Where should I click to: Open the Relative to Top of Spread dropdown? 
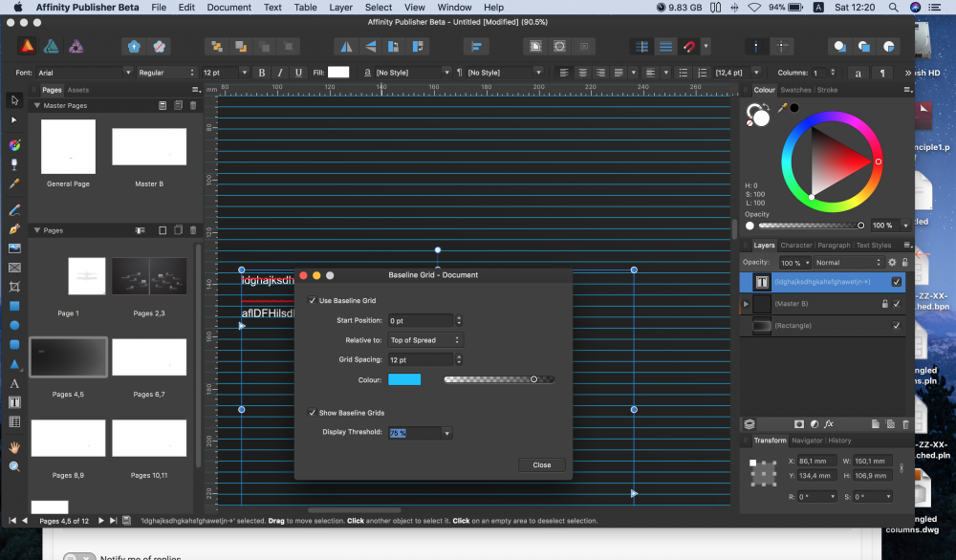(425, 340)
